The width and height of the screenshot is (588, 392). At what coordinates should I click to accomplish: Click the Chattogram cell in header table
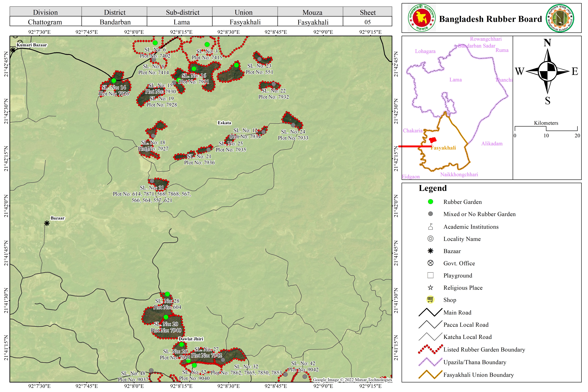[45, 22]
